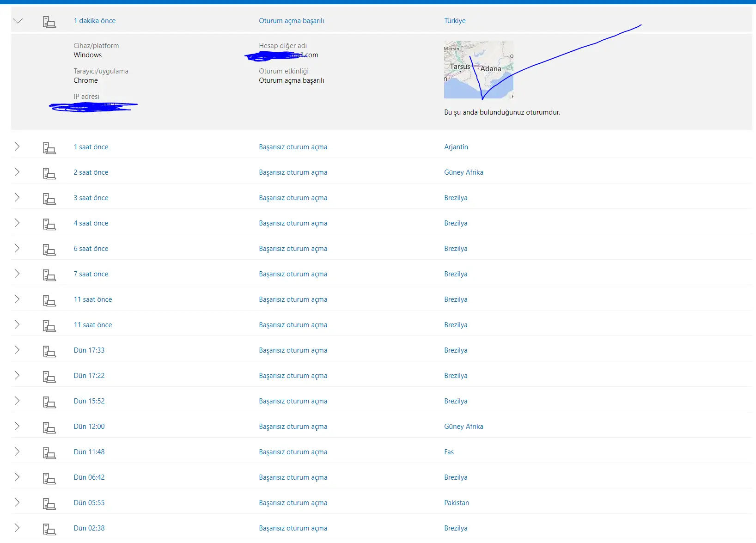Click device icon of 1 saat önce row

tap(49, 148)
